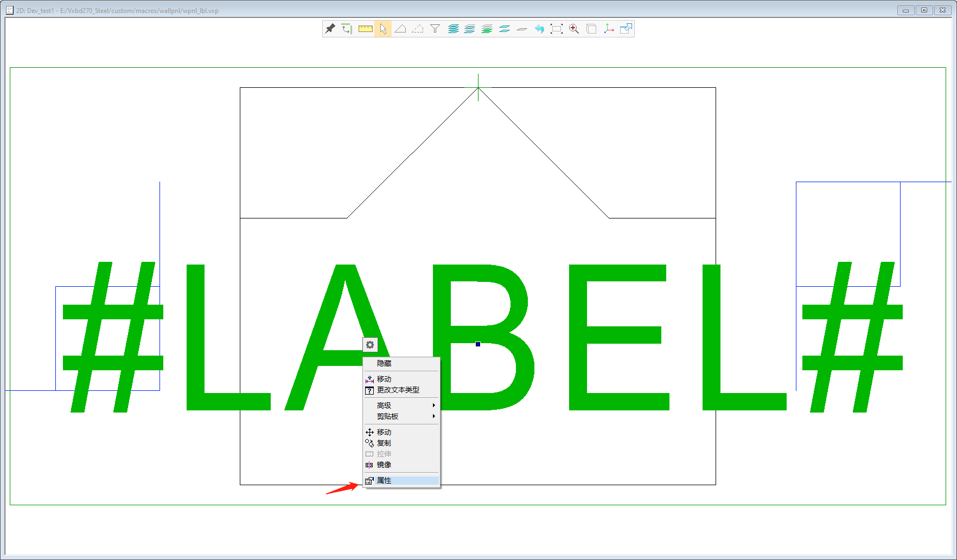Image resolution: width=957 pixels, height=560 pixels.
Task: Choose 复制 in the context menu
Action: coord(401,443)
